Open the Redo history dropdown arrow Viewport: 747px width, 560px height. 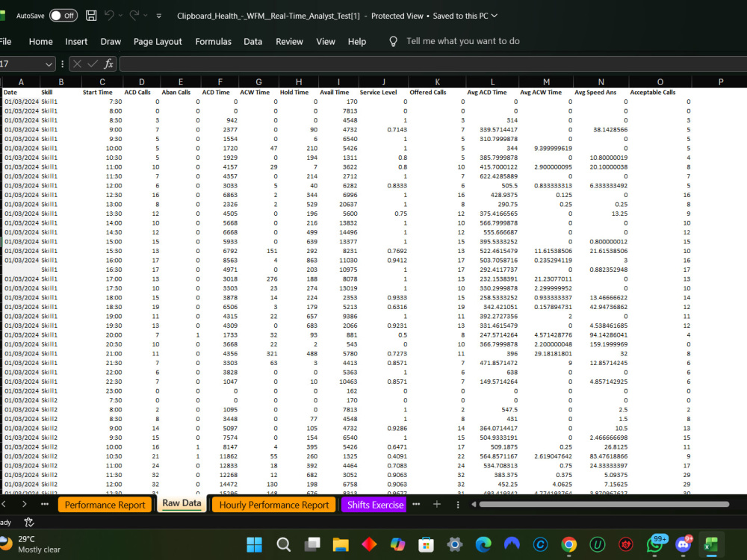coord(146,16)
